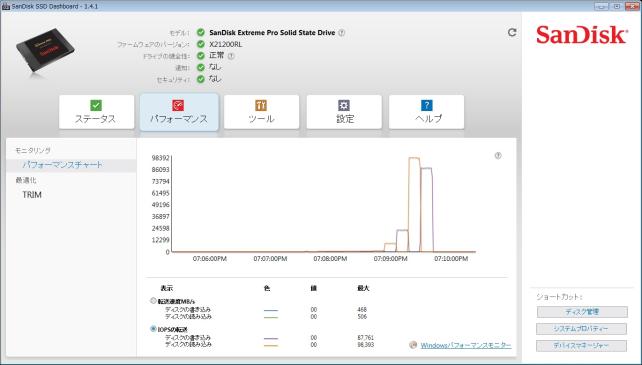Click the help icon next to drive health status
The height and width of the screenshot is (365, 642).
(x=231, y=56)
